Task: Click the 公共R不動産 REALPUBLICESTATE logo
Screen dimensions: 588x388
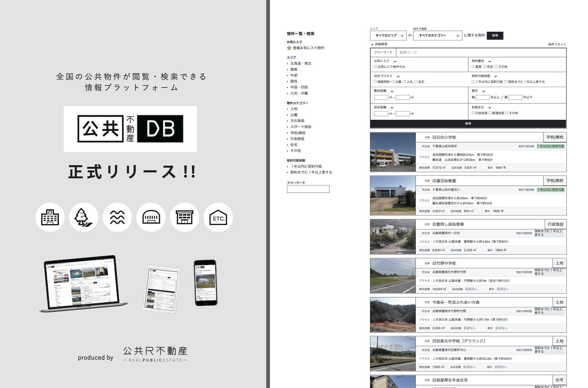Action: [155, 354]
